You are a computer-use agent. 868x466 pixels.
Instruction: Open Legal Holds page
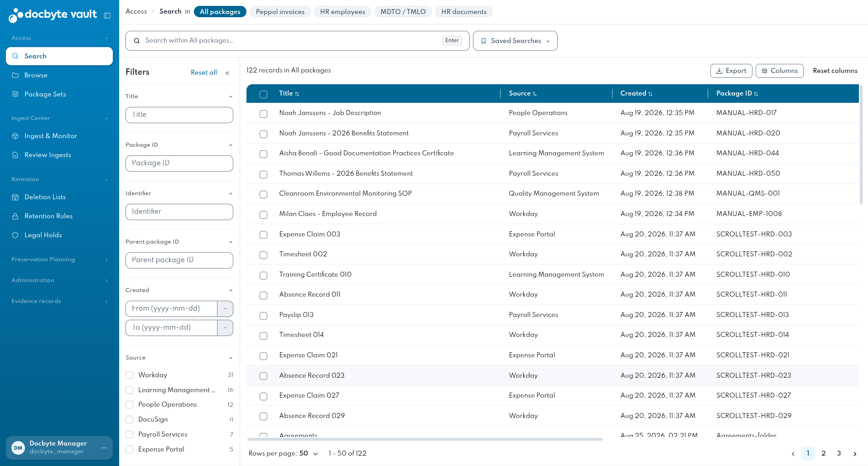pyautogui.click(x=59, y=235)
